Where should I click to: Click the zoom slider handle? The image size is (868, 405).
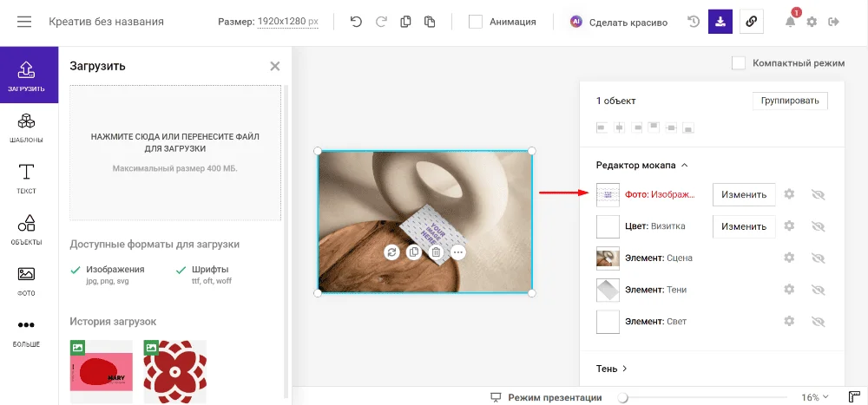coord(622,397)
